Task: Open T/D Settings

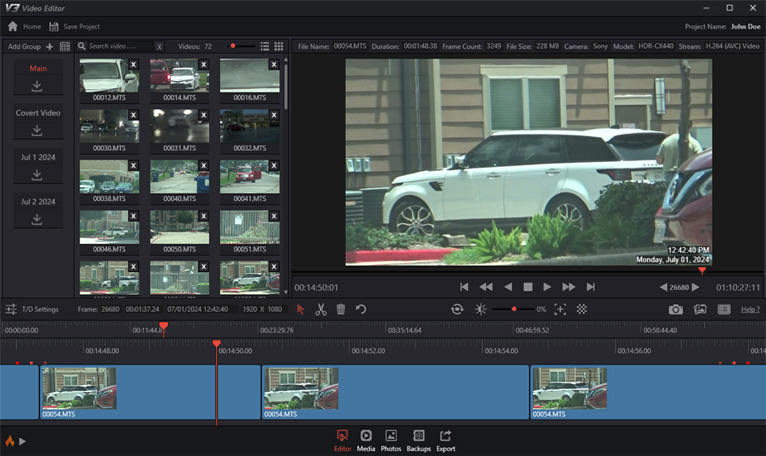Action: pyautogui.click(x=32, y=309)
